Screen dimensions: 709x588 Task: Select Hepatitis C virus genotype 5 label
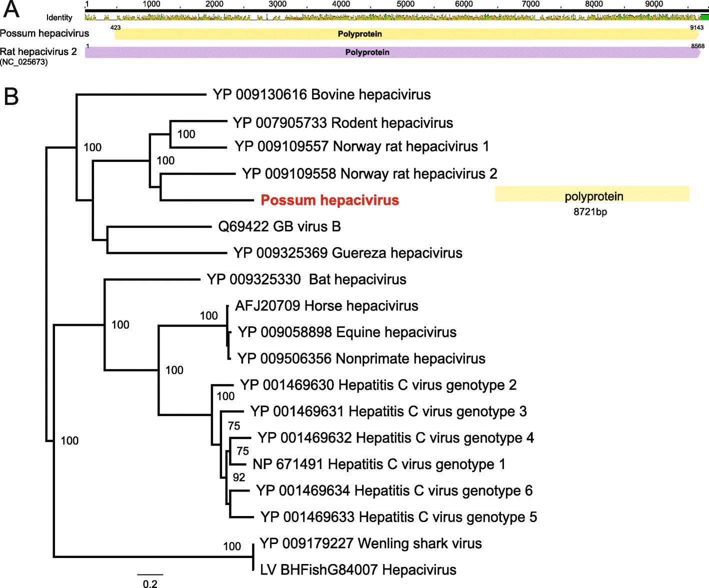(x=399, y=517)
